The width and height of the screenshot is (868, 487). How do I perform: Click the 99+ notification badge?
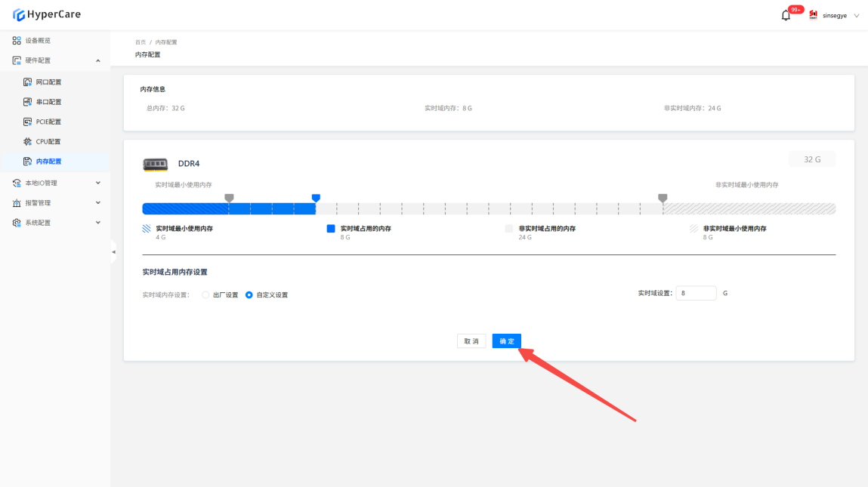point(796,9)
